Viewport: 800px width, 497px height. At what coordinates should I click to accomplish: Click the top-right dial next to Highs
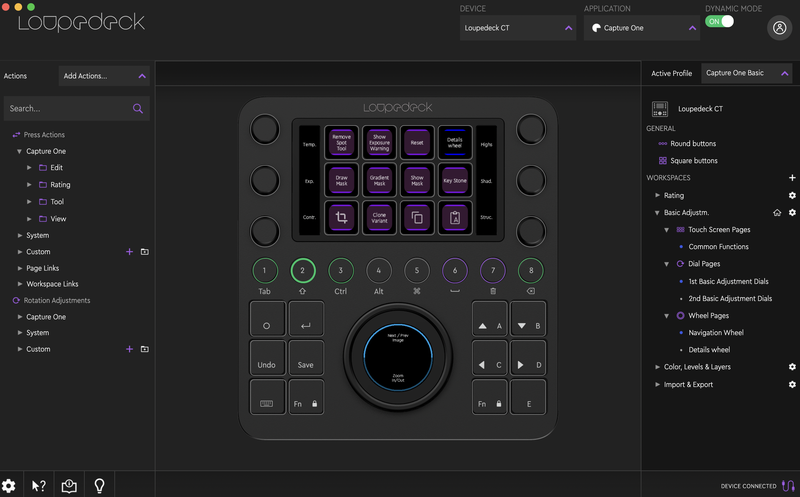531,129
